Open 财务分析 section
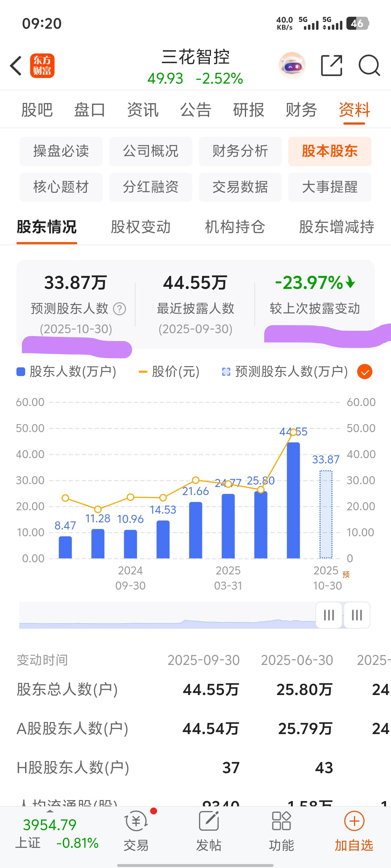391x868 pixels. click(x=240, y=151)
